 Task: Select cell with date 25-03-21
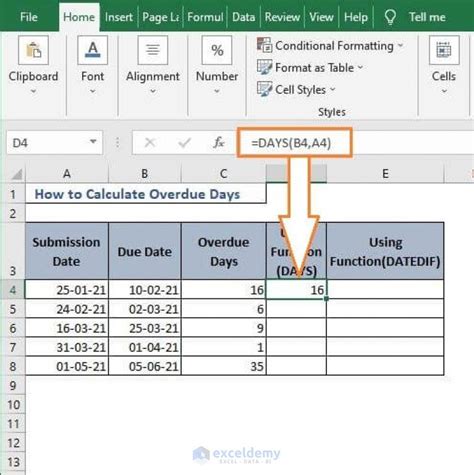click(145, 328)
